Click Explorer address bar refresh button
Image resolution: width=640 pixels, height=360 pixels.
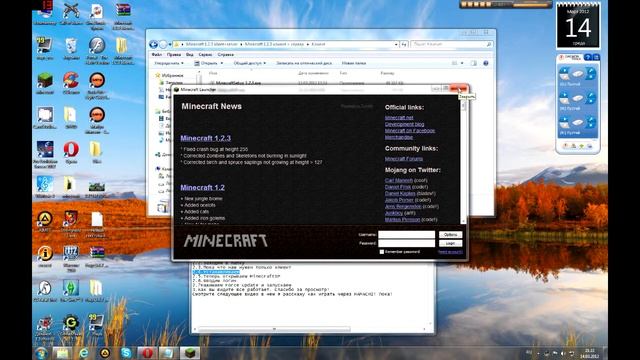pos(404,44)
